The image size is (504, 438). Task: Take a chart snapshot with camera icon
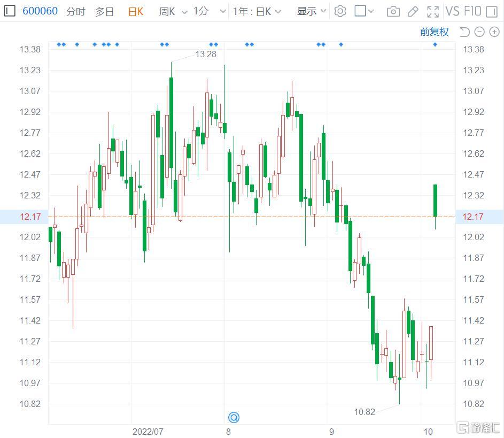point(393,12)
